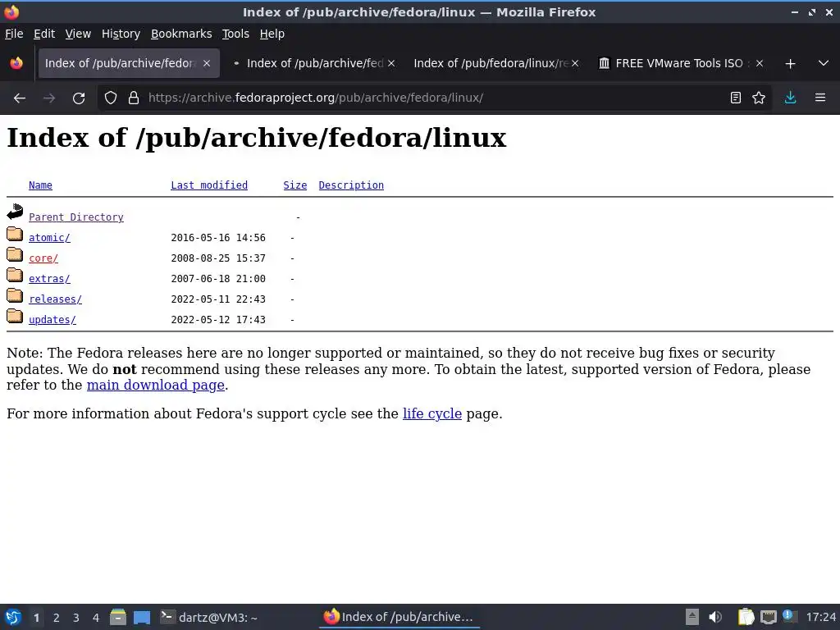This screenshot has width=840, height=630.
Task: Go back to the previous page
Action: (20, 98)
